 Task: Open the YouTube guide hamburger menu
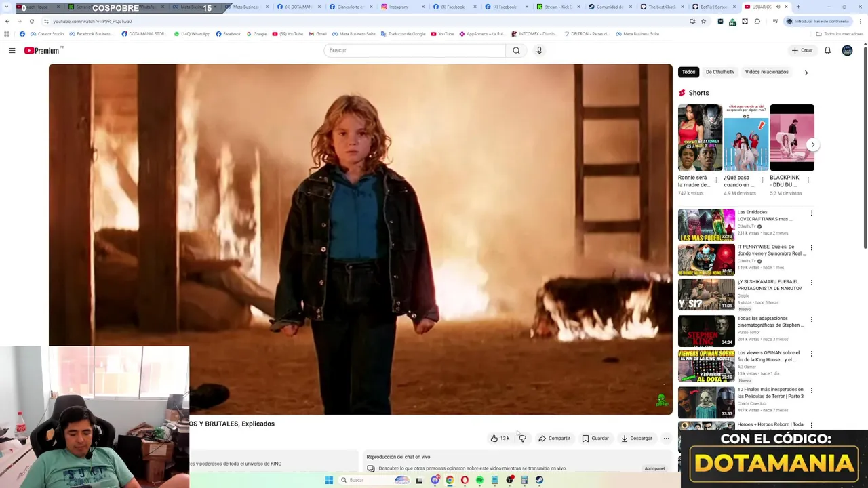(12, 50)
